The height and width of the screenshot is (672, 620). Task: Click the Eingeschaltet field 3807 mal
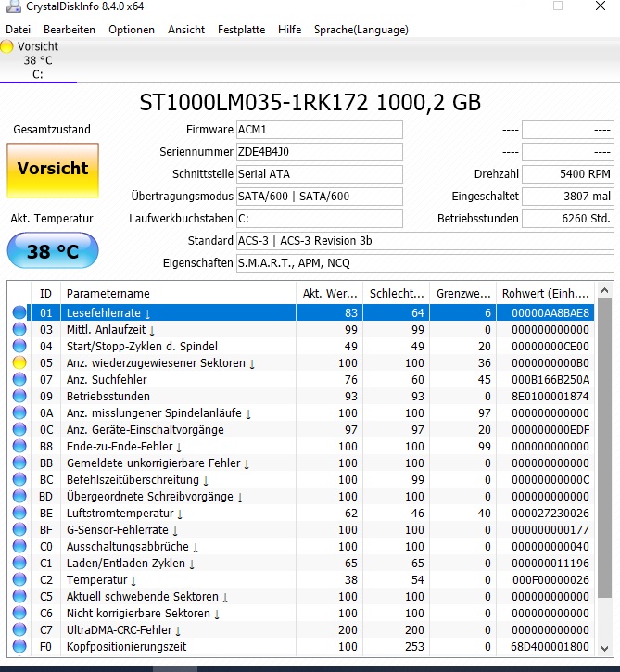pos(568,197)
